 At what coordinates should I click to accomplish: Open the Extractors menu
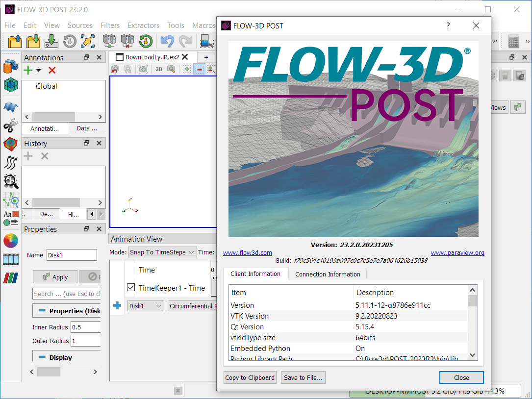click(143, 25)
